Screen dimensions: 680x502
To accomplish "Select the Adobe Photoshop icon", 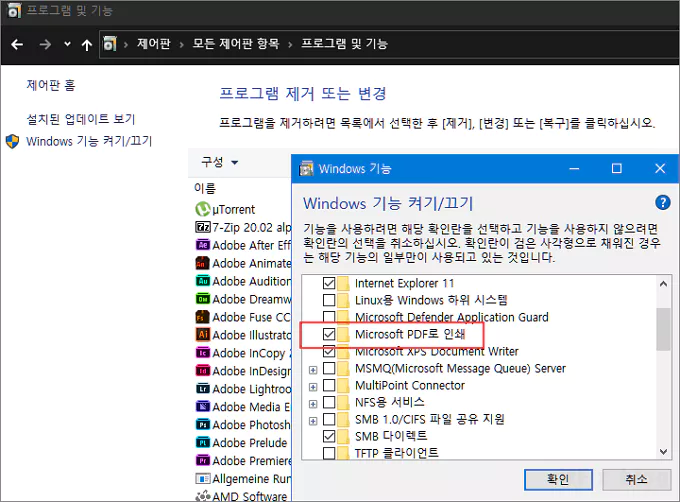I will [x=203, y=424].
